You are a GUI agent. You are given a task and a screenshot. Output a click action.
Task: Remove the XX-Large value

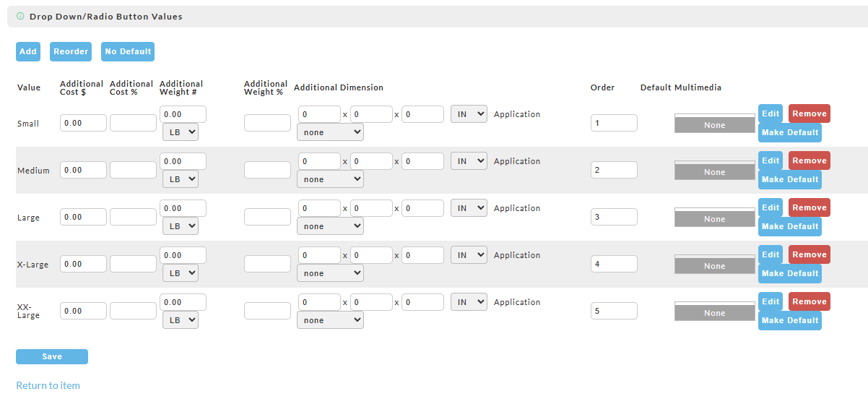pos(810,301)
